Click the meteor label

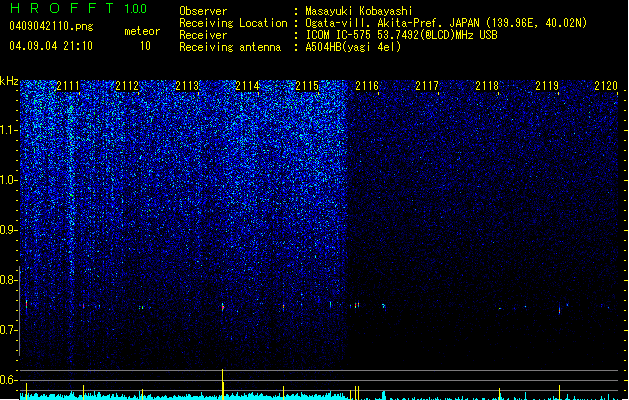pyautogui.click(x=142, y=31)
